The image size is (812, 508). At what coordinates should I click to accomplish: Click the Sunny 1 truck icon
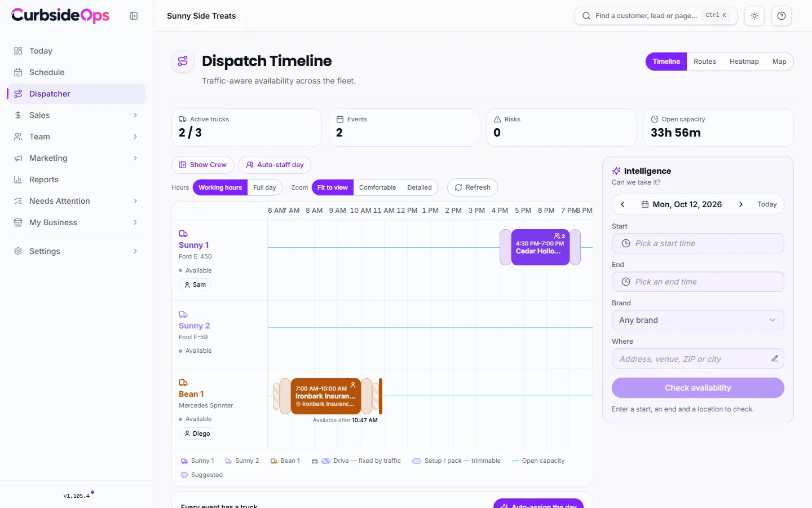(183, 234)
